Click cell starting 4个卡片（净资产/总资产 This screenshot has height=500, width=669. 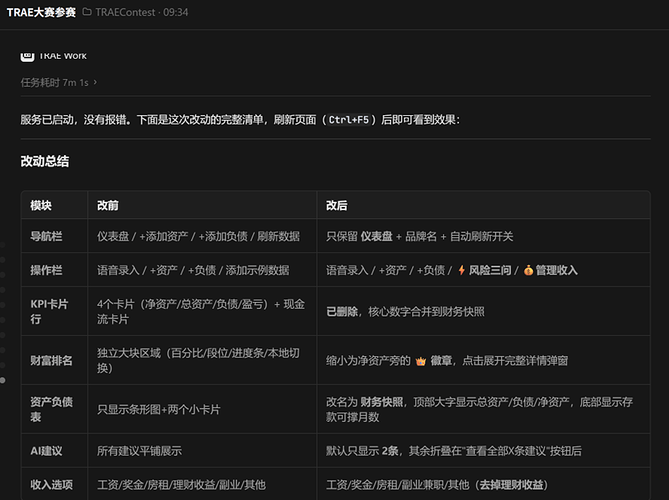pos(201,311)
